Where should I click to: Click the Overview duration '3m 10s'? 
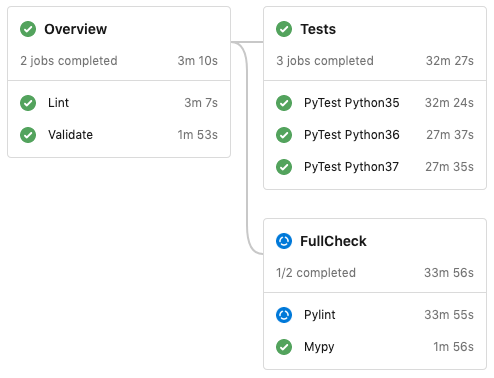197,61
